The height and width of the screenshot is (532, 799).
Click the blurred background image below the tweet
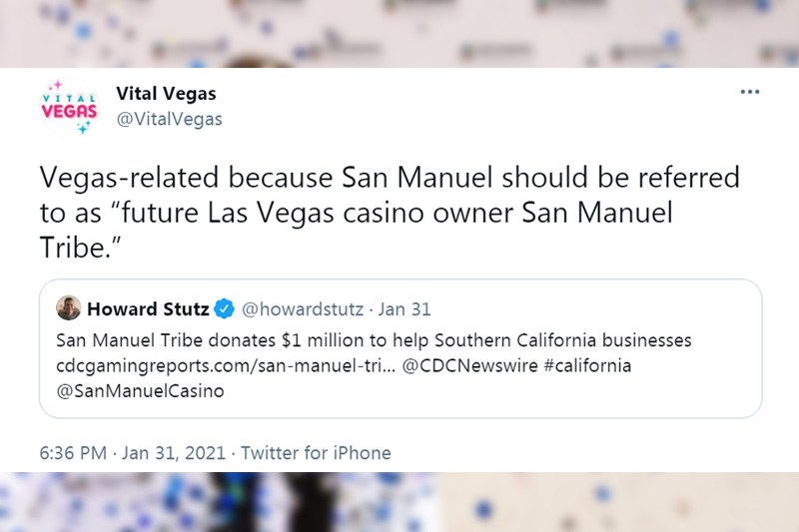click(x=399, y=502)
